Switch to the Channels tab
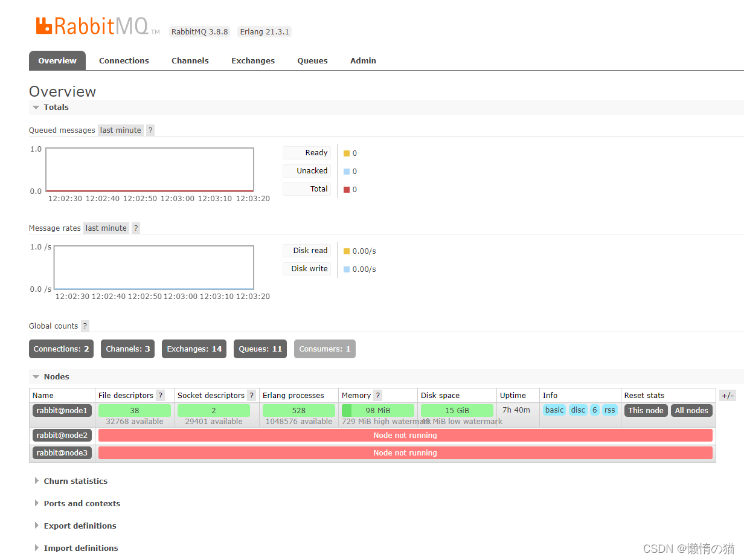744x560 pixels. click(190, 60)
